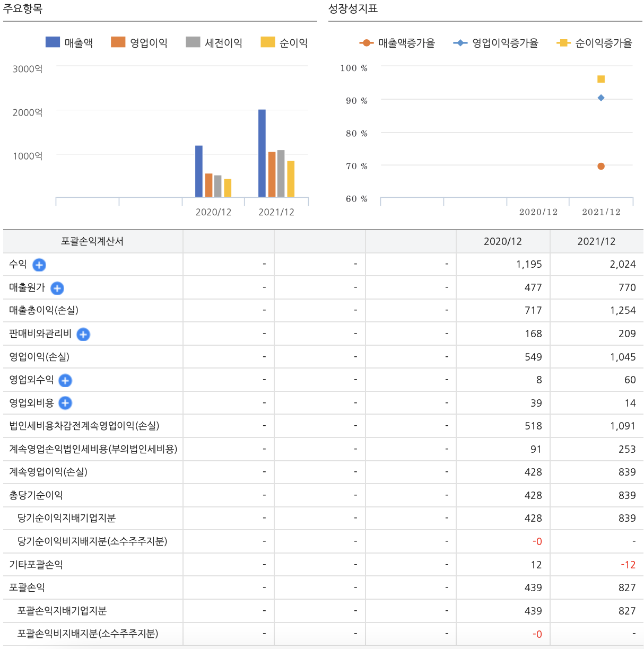Select the 판매비와관리비 2020/12 value 168
The height and width of the screenshot is (649, 644).
pos(533,334)
